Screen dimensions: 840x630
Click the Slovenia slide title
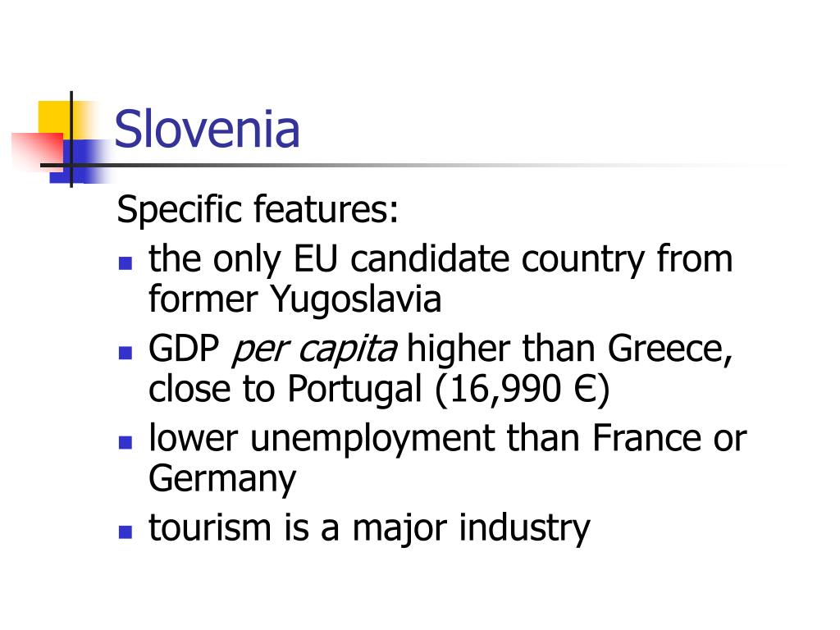point(207,129)
